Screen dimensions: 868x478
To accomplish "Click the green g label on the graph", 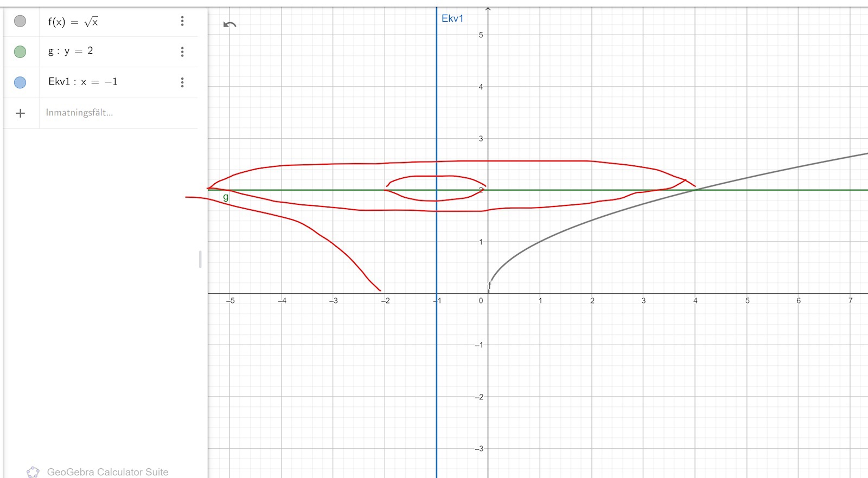I will tap(226, 197).
